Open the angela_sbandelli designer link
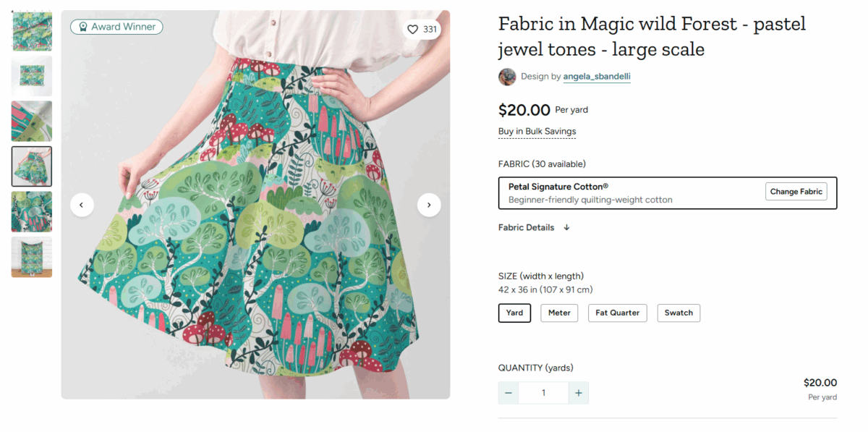Viewport: 868px width, 432px height. [597, 77]
